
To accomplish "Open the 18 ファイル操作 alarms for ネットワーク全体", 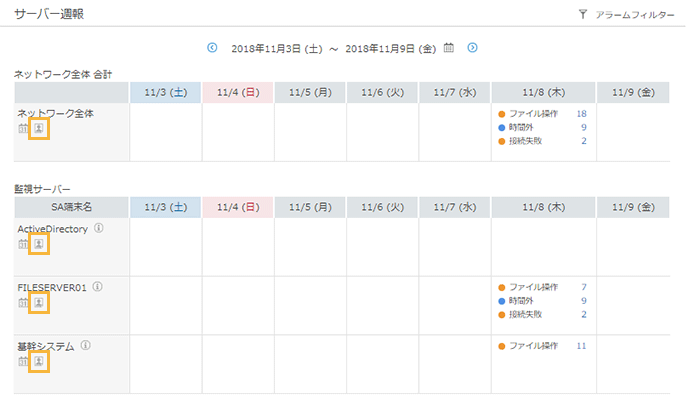I will pos(581,114).
